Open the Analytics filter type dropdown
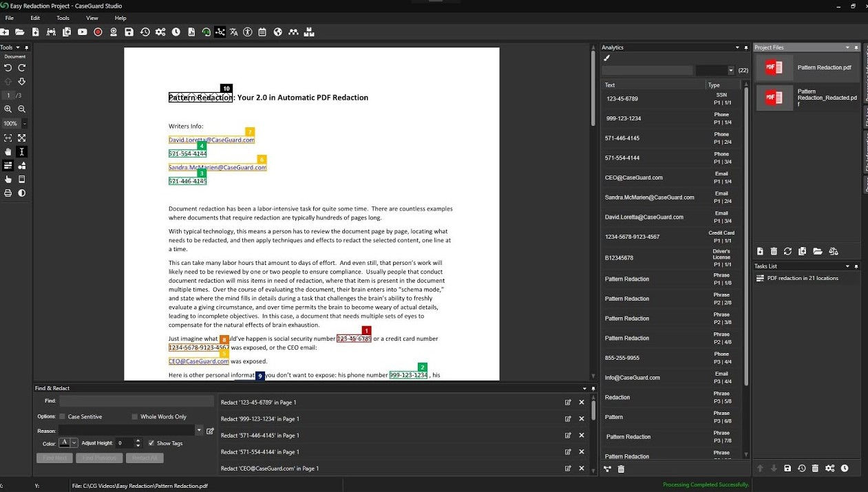 (x=730, y=70)
